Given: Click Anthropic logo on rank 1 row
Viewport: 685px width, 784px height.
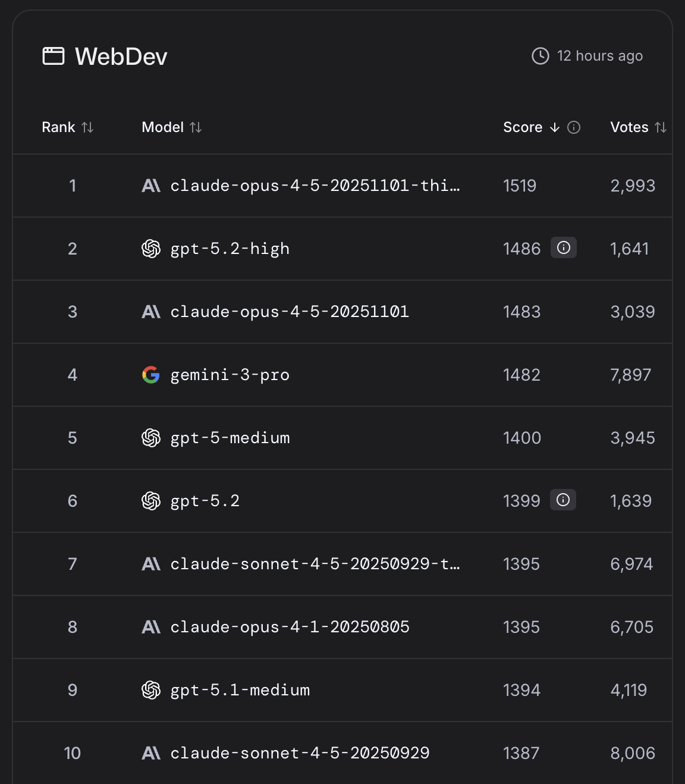Looking at the screenshot, I should click(151, 186).
